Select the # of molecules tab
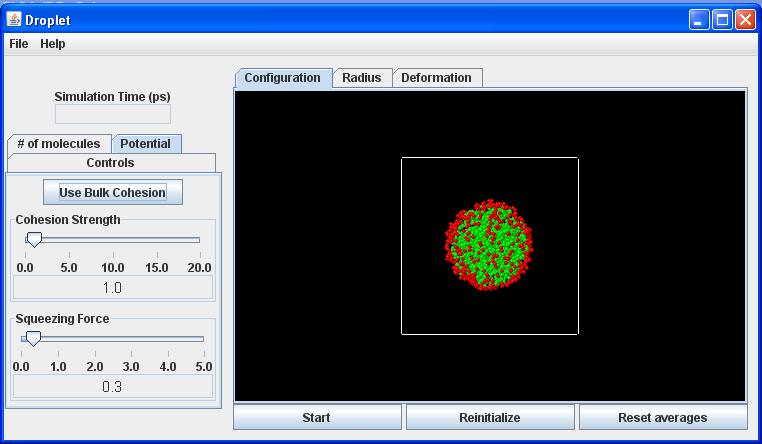 [59, 144]
